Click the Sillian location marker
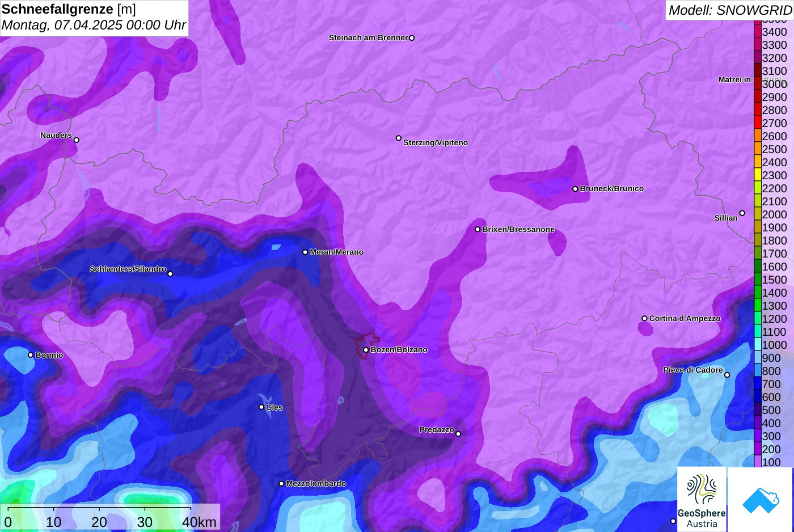 coord(742,213)
